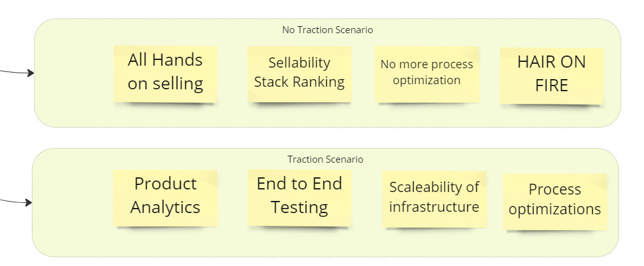Screen dimensions: 644x266
Task: Select the 'No Traction Scenario' frame title
Action: (327, 30)
